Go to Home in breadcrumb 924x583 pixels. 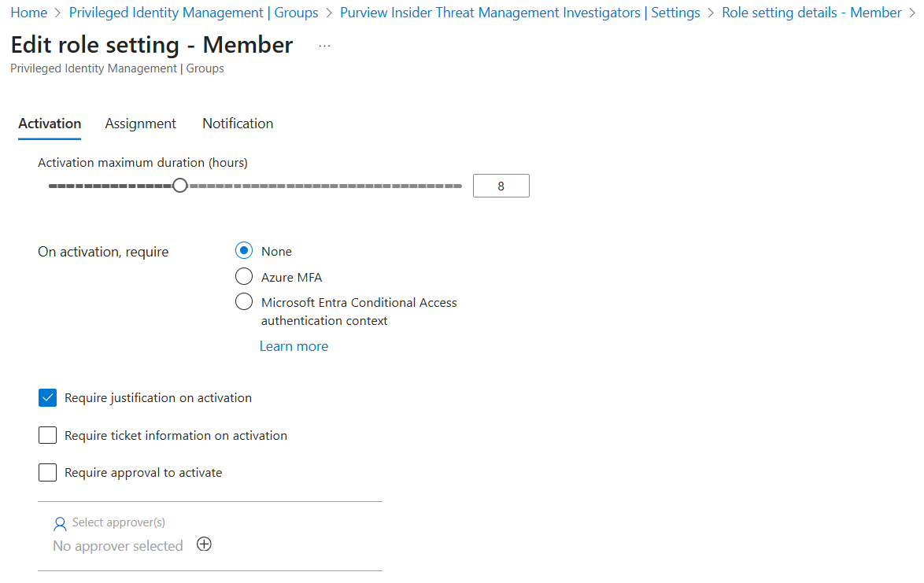[28, 13]
